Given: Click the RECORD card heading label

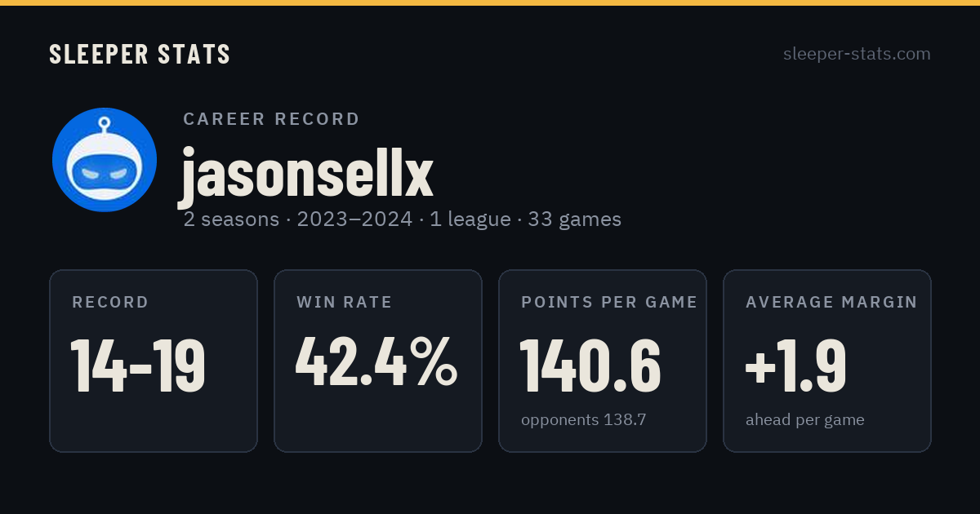Looking at the screenshot, I should [110, 303].
